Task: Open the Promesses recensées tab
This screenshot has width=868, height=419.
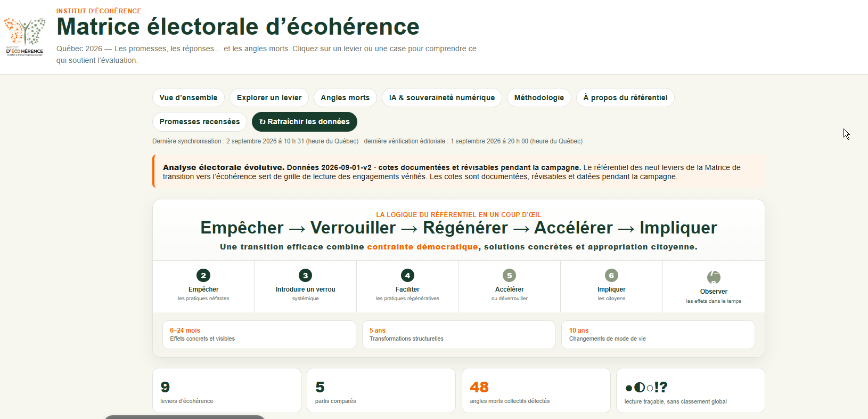Action: 200,122
